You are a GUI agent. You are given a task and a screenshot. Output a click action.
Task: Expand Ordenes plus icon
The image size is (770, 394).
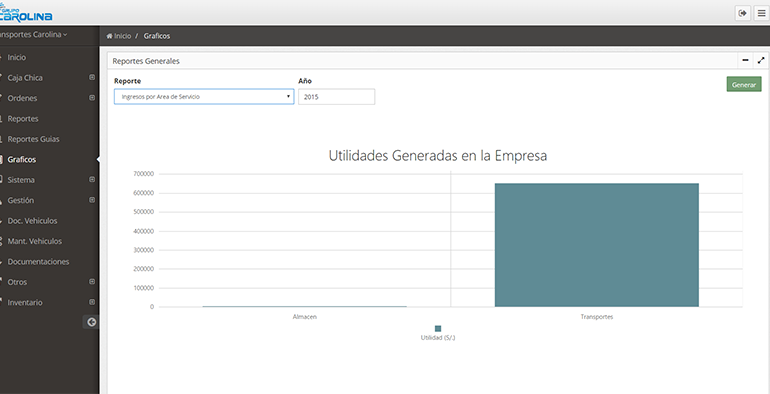click(x=92, y=98)
